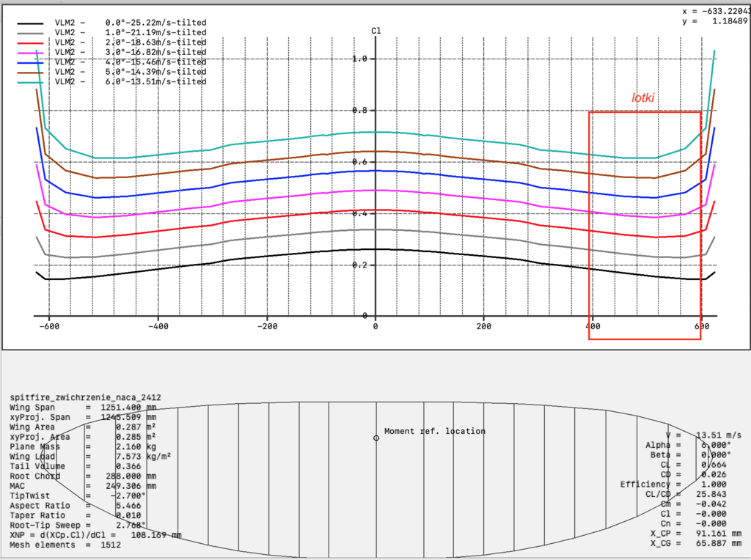Click the red 'lotki' annotation text label
The width and height of the screenshot is (751, 560).
pos(642,97)
